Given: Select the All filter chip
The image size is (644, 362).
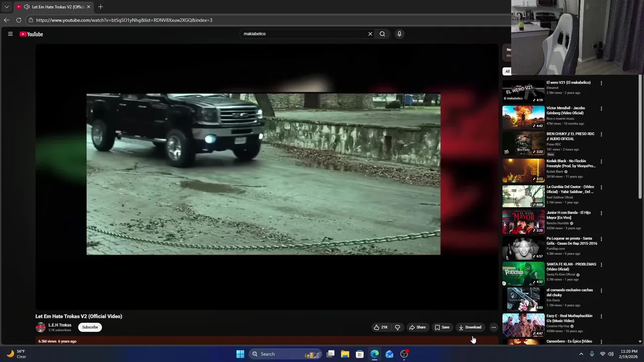Looking at the screenshot, I should [x=507, y=71].
